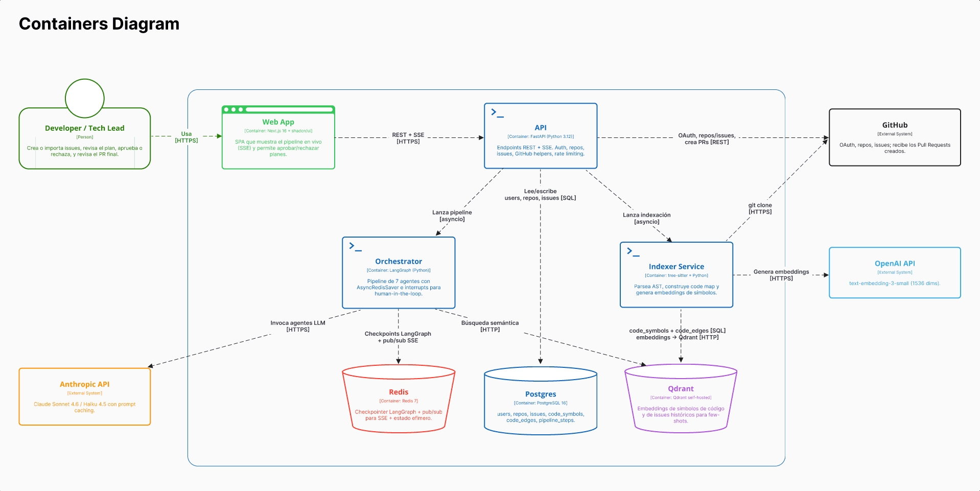Click the '[External System]' tag under GitHub

[x=895, y=134]
